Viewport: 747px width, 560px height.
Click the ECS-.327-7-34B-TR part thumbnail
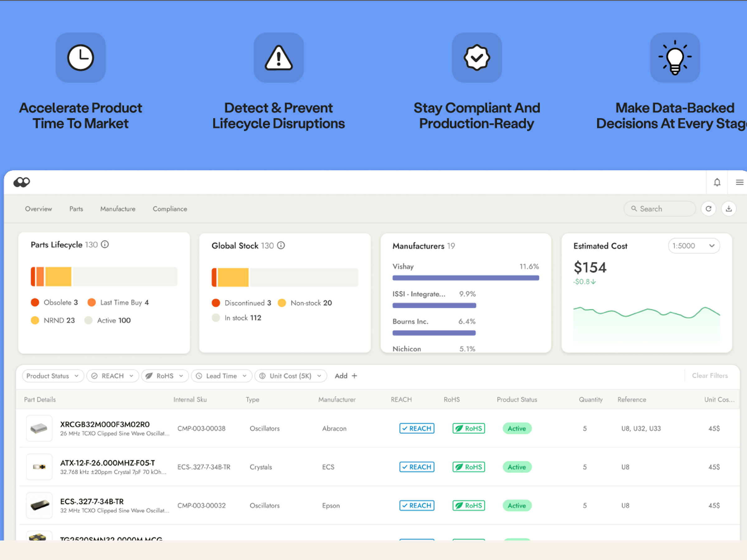click(x=39, y=505)
